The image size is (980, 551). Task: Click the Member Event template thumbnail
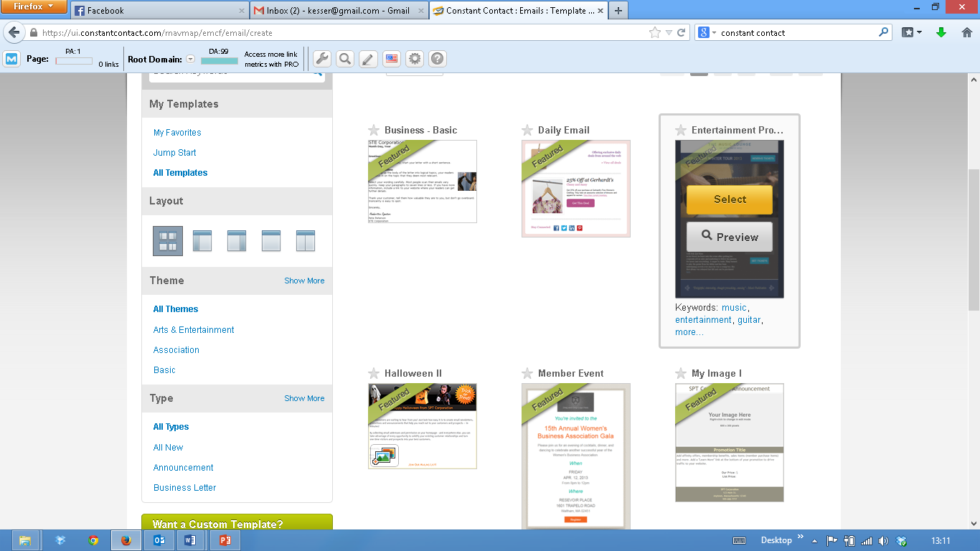576,456
